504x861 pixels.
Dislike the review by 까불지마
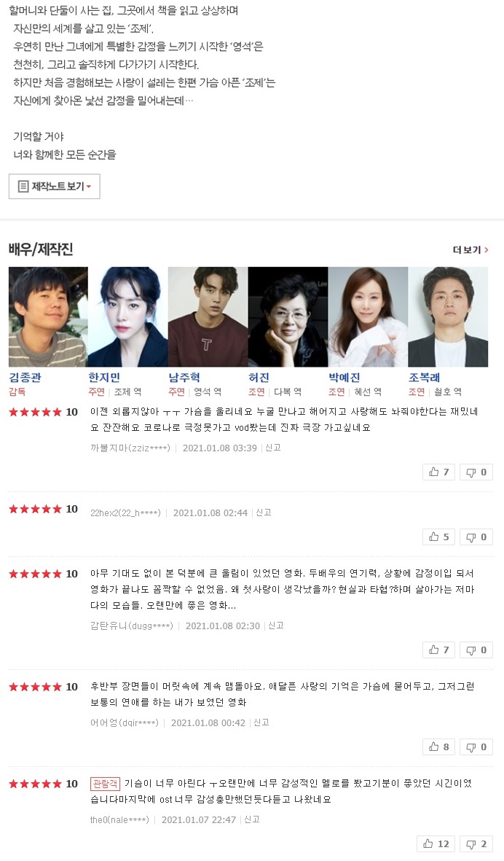coord(476,472)
